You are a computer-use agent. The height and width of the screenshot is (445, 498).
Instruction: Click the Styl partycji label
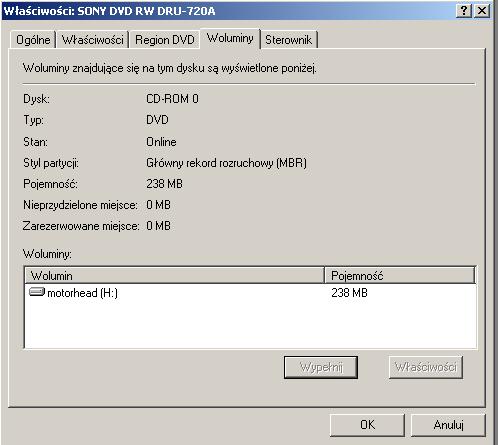[51, 163]
